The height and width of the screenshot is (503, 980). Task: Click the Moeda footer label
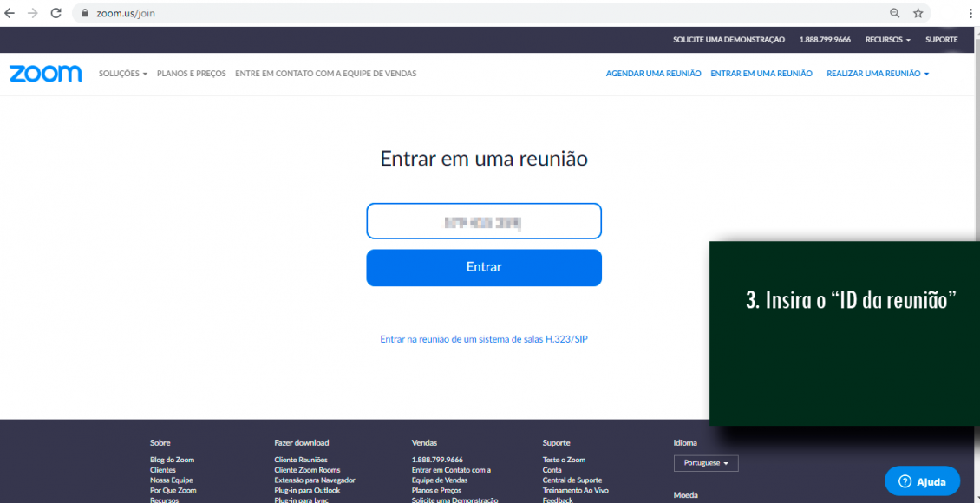686,495
